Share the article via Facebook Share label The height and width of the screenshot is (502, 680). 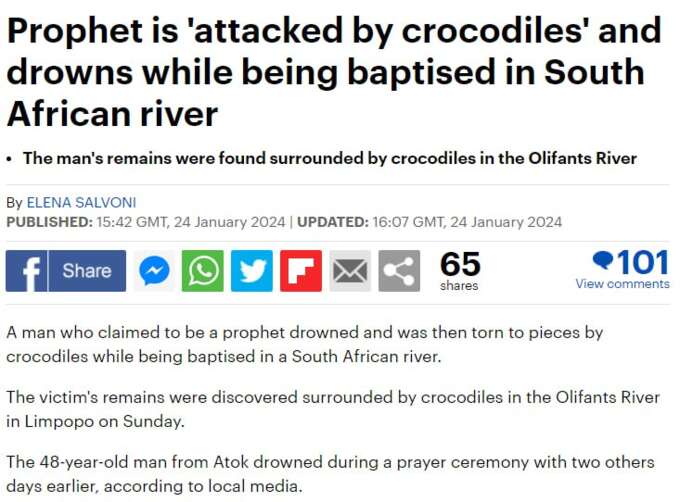coord(87,271)
